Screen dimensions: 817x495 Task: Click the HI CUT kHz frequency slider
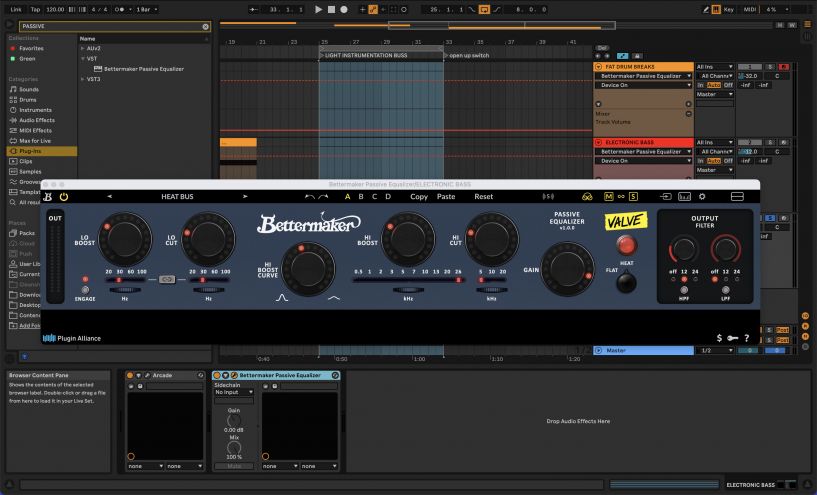(491, 280)
